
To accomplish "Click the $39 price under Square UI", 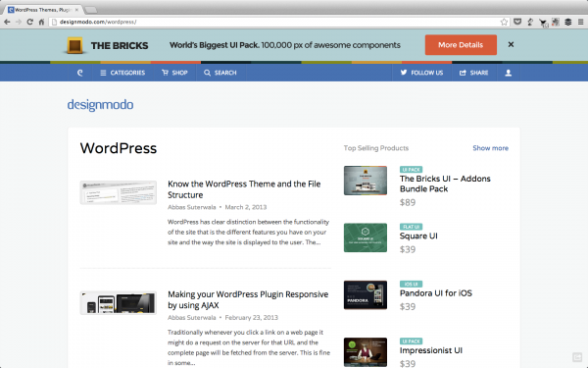I will tap(408, 249).
